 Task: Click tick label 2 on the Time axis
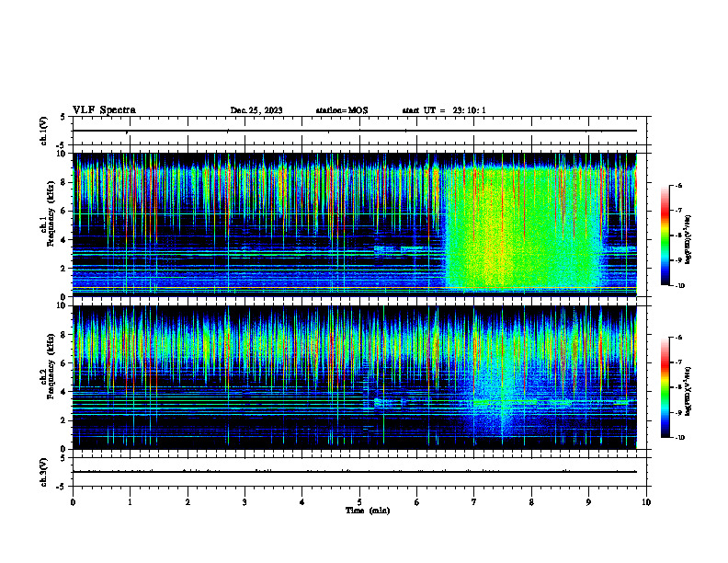tap(188, 502)
